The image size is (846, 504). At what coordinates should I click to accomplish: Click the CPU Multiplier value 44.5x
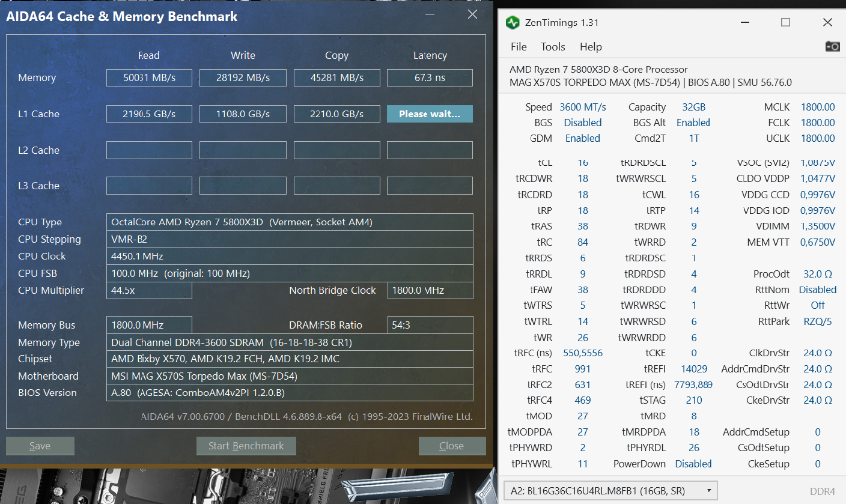coord(149,290)
